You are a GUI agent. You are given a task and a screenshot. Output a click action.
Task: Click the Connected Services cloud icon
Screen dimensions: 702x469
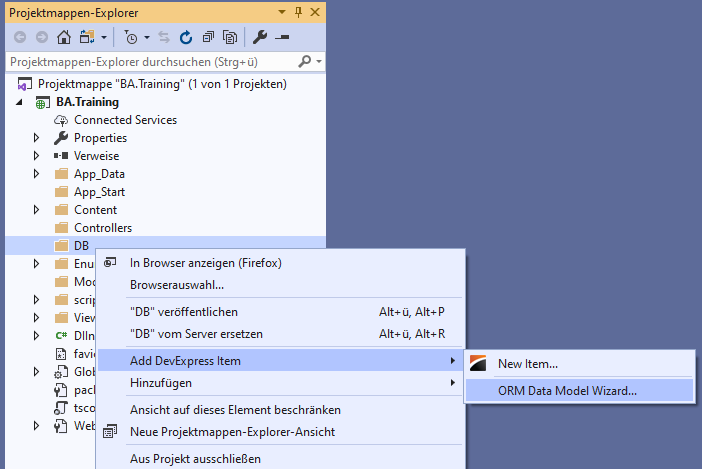(x=61, y=120)
